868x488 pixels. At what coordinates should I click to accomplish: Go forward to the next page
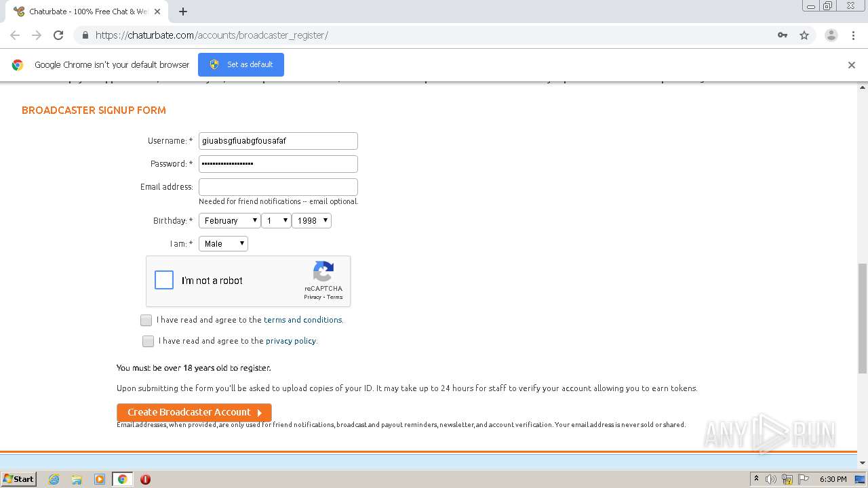pyautogui.click(x=37, y=35)
